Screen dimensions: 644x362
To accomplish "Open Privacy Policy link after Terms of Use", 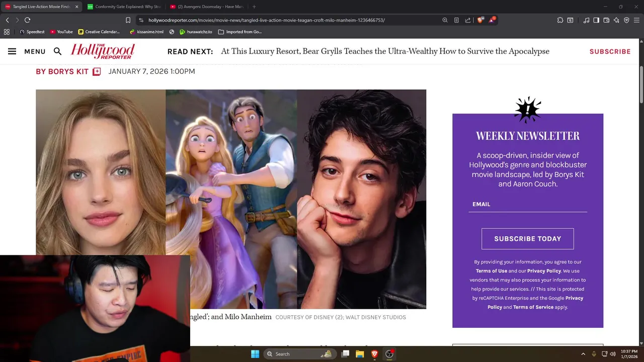I will click(x=544, y=271).
